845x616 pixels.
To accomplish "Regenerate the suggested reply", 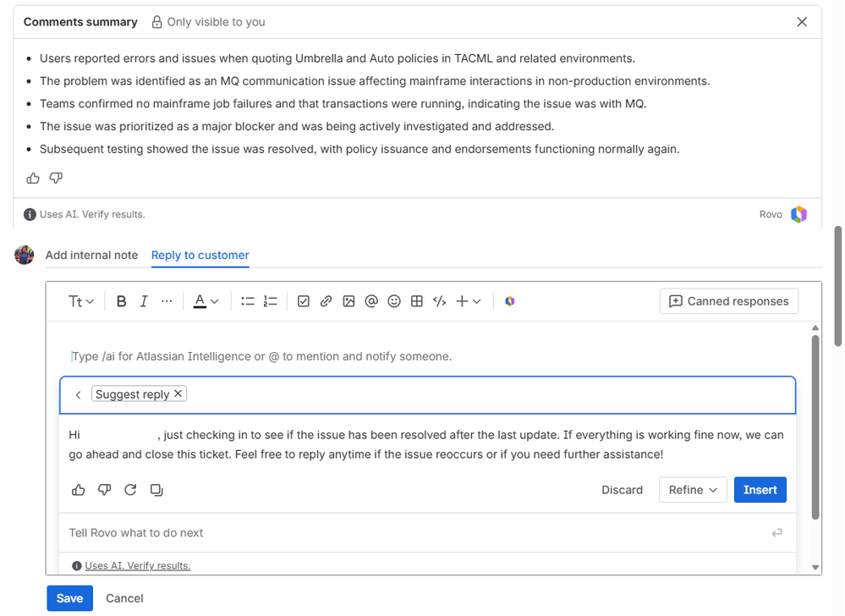I will tap(131, 490).
